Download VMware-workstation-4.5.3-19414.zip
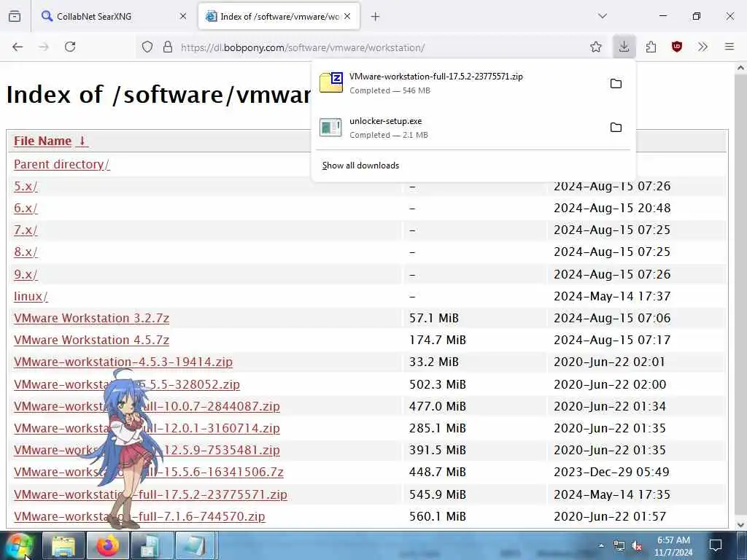The width and height of the screenshot is (747, 560). point(123,362)
